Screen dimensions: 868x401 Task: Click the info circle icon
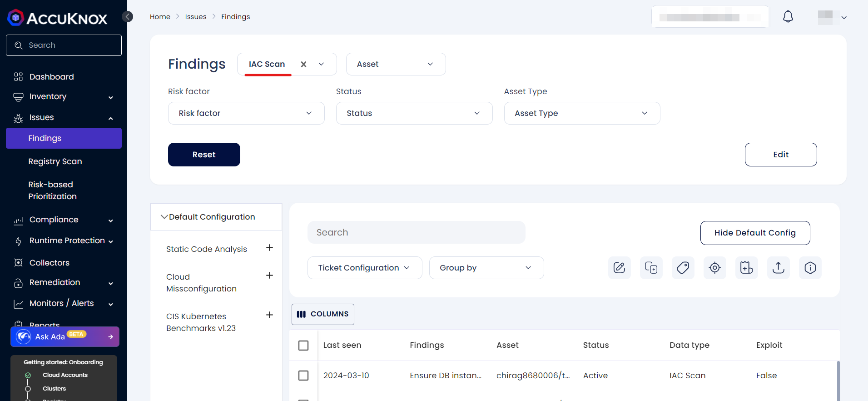pos(810,268)
